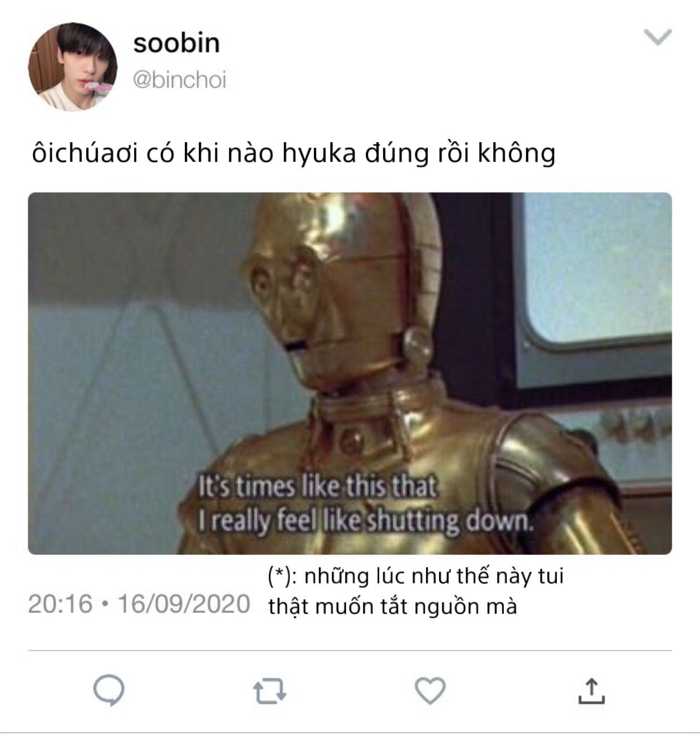The width and height of the screenshot is (700, 736).
Task: Click the 16/09/2020 date of the tweet
Action: (x=184, y=604)
